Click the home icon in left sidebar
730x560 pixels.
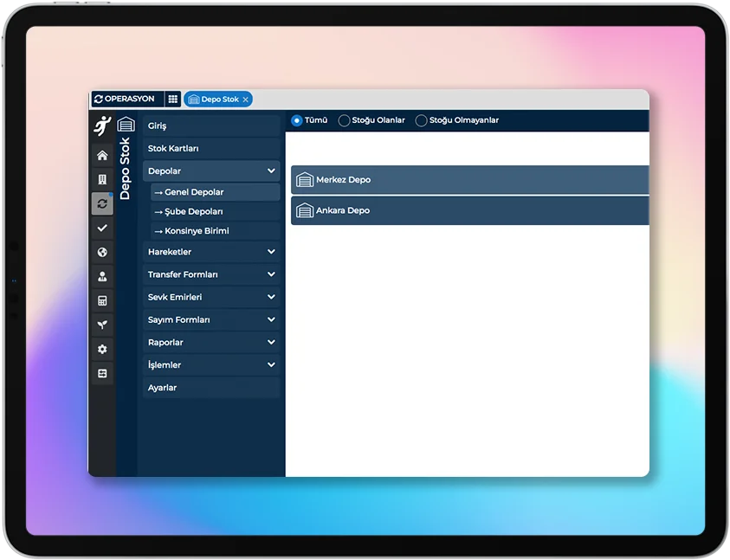[x=102, y=156]
